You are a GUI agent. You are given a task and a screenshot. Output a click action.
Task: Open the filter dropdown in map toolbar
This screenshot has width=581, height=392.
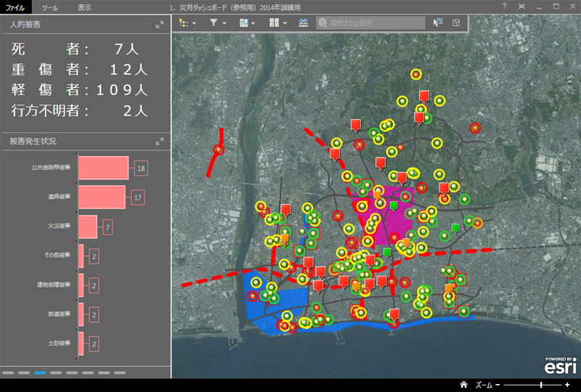coord(217,23)
